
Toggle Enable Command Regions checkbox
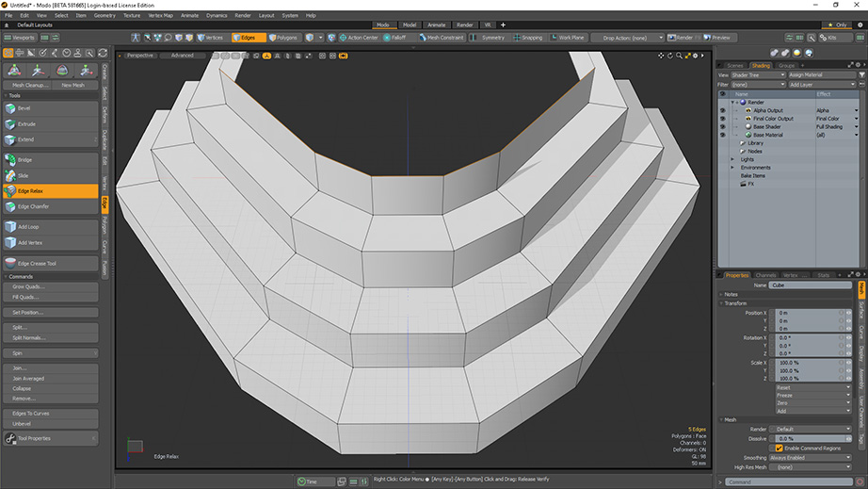(780, 448)
